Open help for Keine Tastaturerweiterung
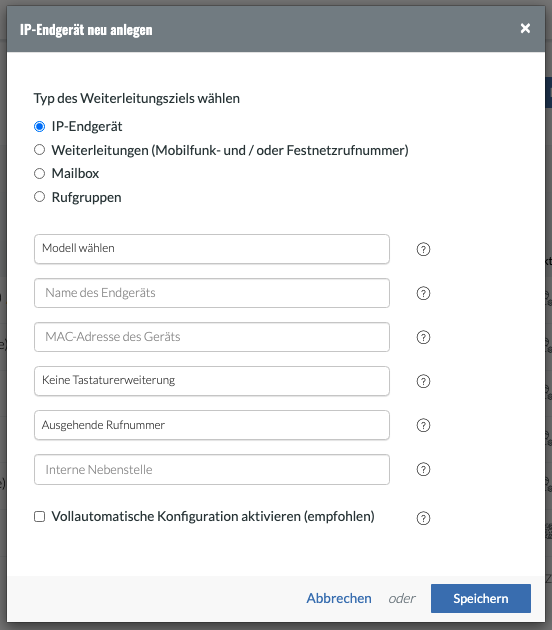Image resolution: width=552 pixels, height=630 pixels. coord(423,381)
